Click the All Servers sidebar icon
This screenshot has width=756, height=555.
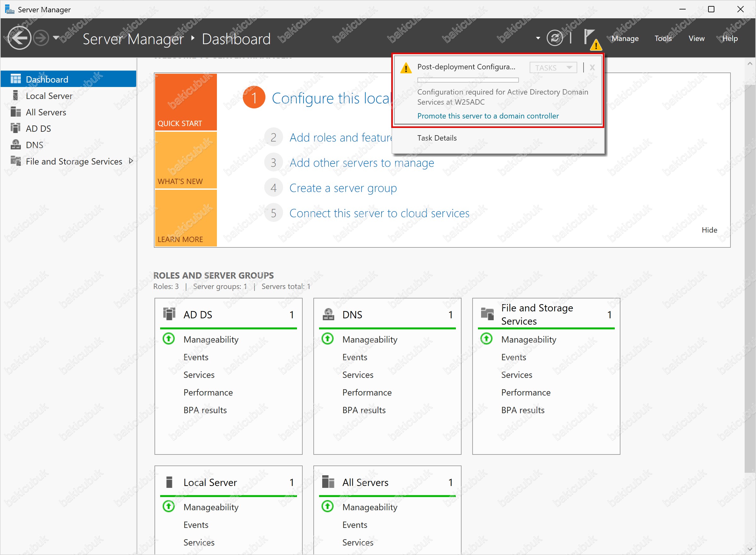click(15, 112)
